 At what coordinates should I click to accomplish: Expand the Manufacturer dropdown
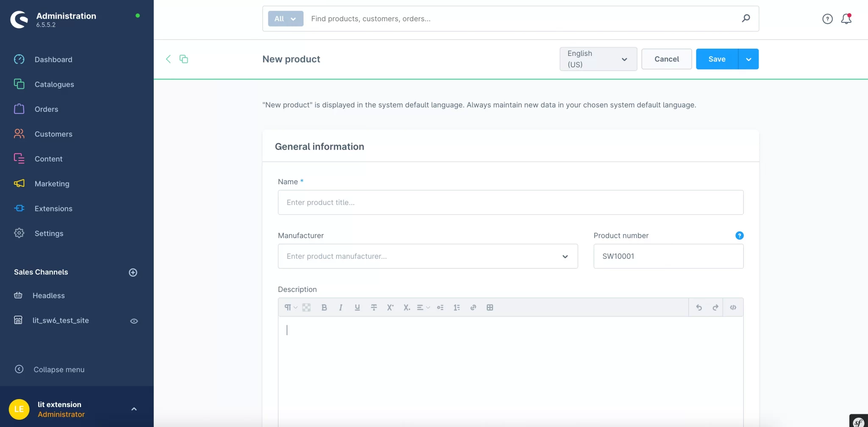click(565, 256)
